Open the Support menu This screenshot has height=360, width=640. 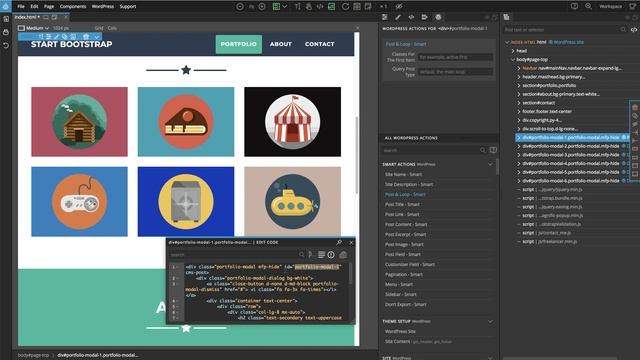point(128,7)
